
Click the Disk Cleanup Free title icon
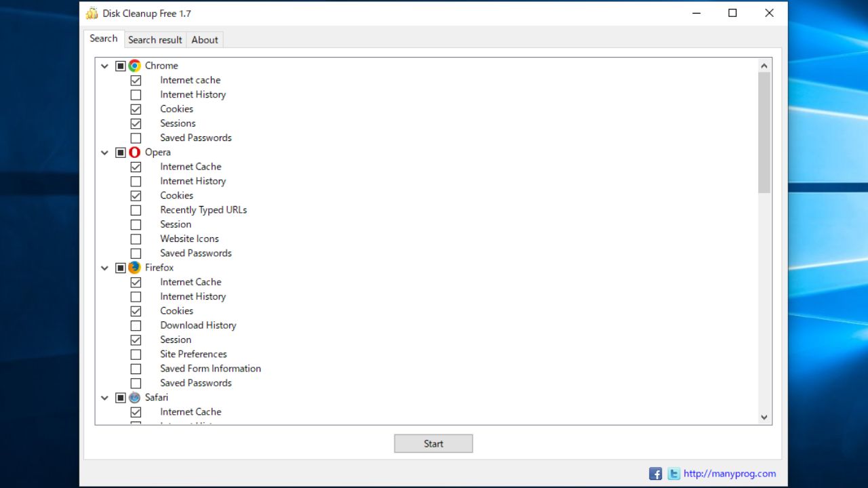pos(92,13)
